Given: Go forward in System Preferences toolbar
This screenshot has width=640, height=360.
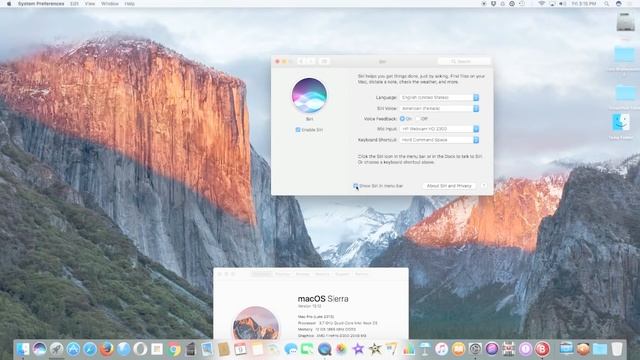Looking at the screenshot, I should [x=311, y=61].
